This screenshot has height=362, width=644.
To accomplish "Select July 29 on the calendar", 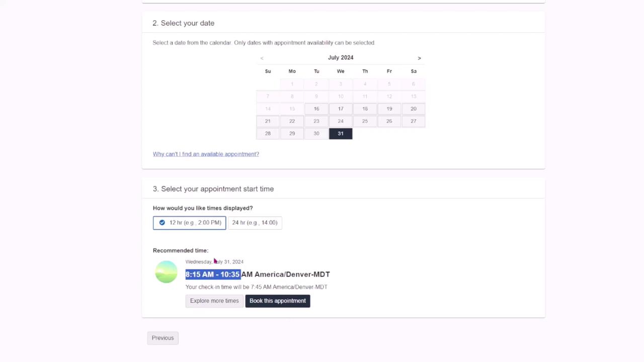I will coord(292,133).
